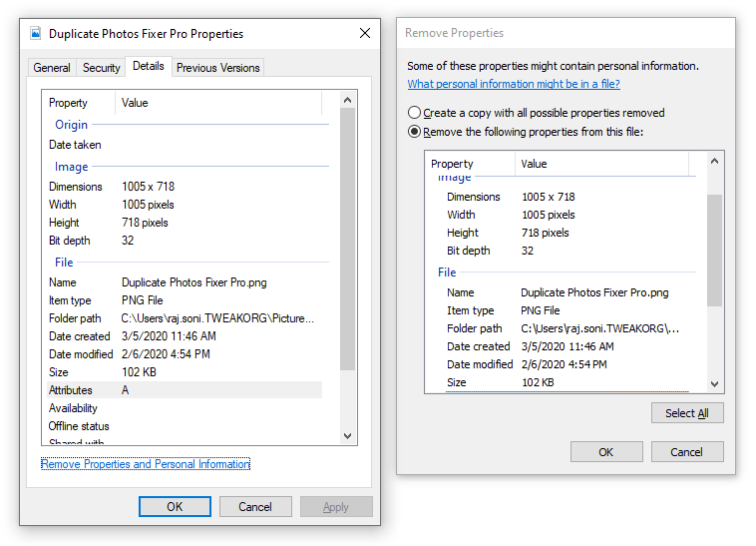
Task: Select 'Bit depth' row in Remove Properties list
Action: pyautogui.click(x=567, y=251)
